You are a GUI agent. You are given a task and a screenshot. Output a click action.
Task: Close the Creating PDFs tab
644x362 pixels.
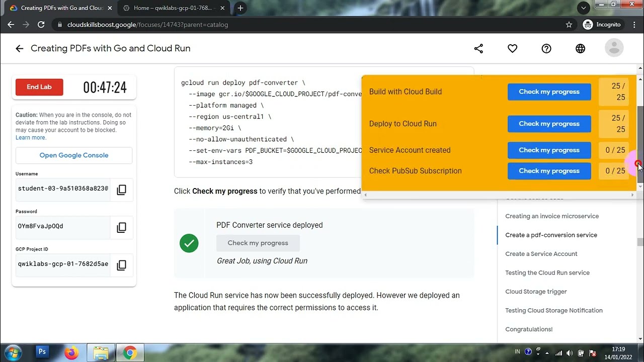(x=110, y=8)
